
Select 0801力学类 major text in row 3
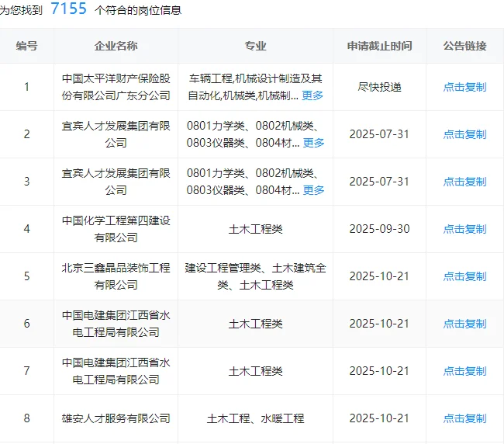(216, 173)
